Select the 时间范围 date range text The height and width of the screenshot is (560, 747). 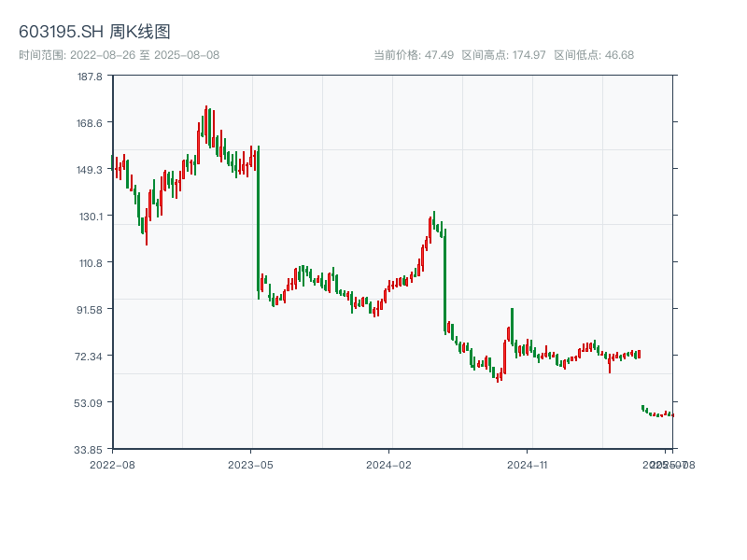119,55
